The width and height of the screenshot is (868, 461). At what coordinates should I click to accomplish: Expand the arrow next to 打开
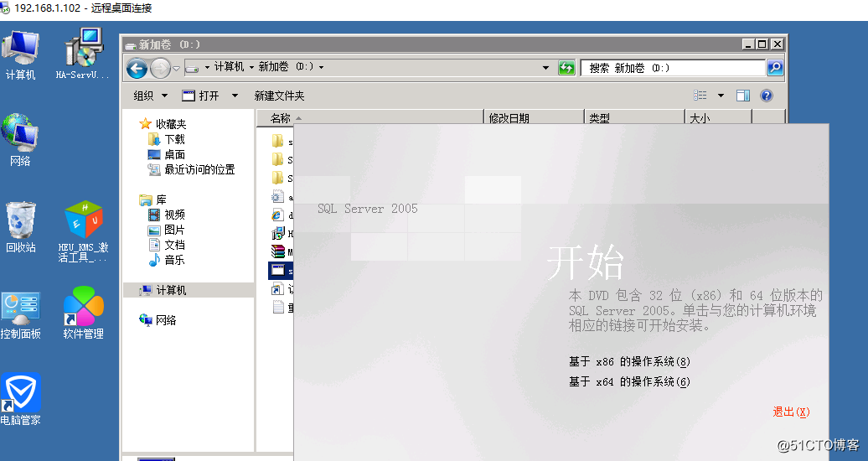coord(235,96)
